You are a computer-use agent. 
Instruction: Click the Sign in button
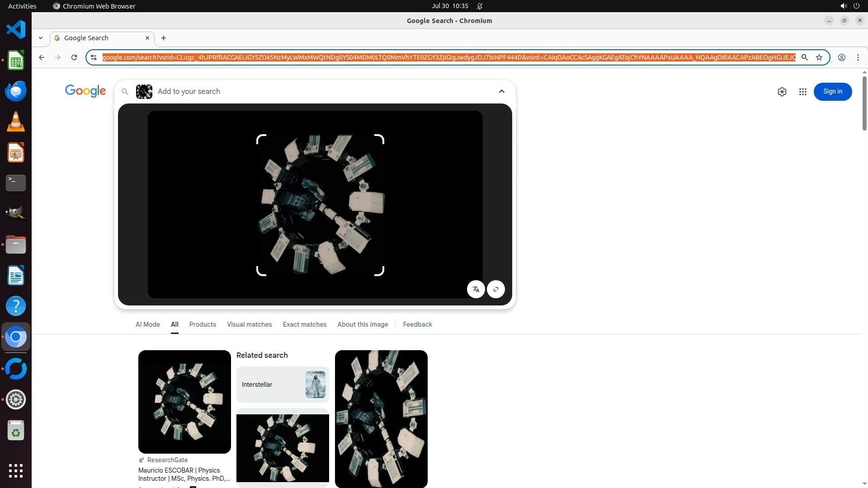[x=832, y=92]
